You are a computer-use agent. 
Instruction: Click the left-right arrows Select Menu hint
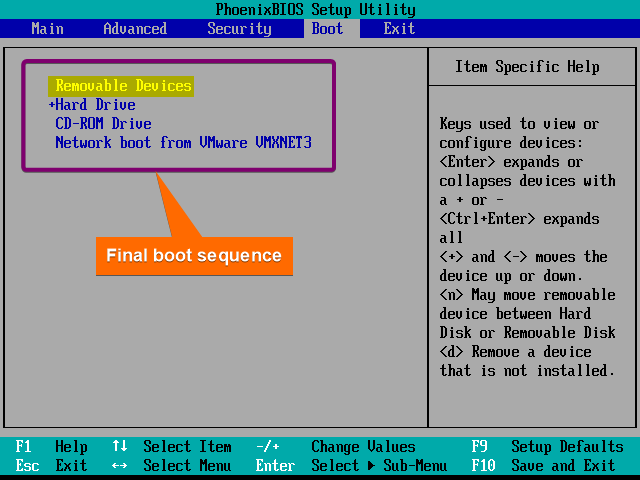pyautogui.click(x=172, y=466)
